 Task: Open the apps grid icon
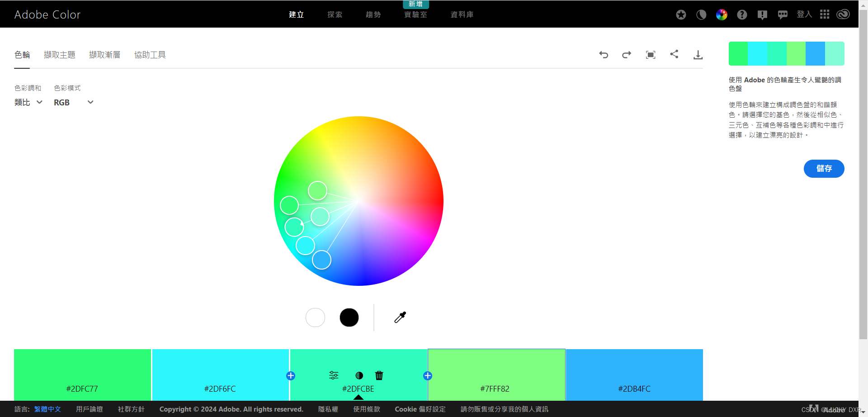pyautogui.click(x=825, y=14)
